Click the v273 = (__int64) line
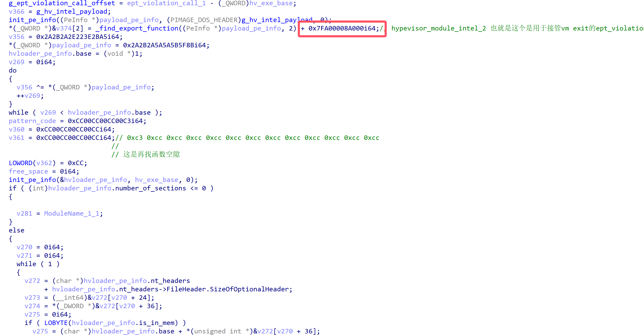644x335 pixels. click(89, 298)
